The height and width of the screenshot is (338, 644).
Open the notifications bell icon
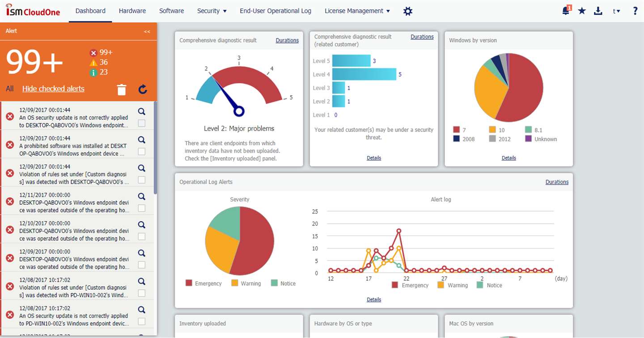pos(567,11)
